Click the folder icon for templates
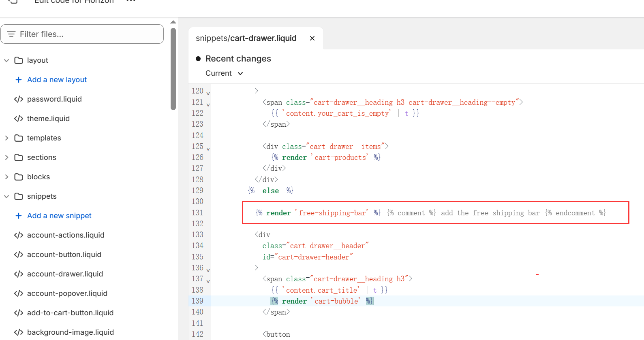This screenshot has height=340, width=644. [x=19, y=138]
